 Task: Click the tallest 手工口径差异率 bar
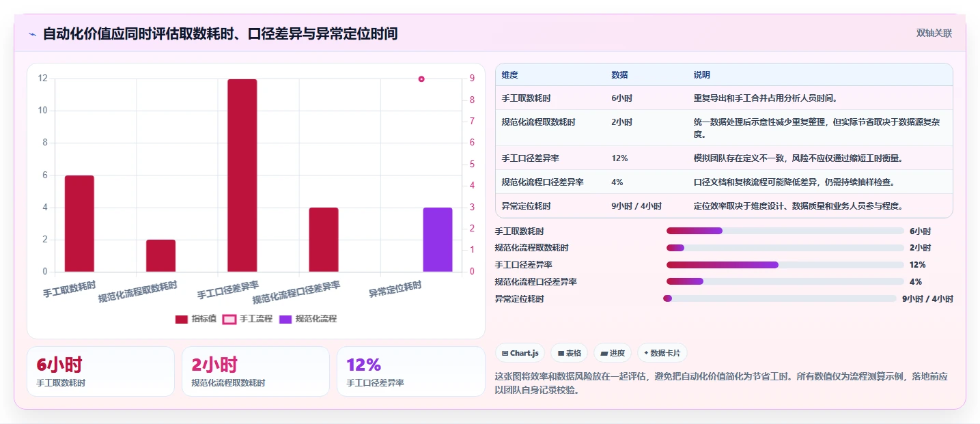[242, 175]
